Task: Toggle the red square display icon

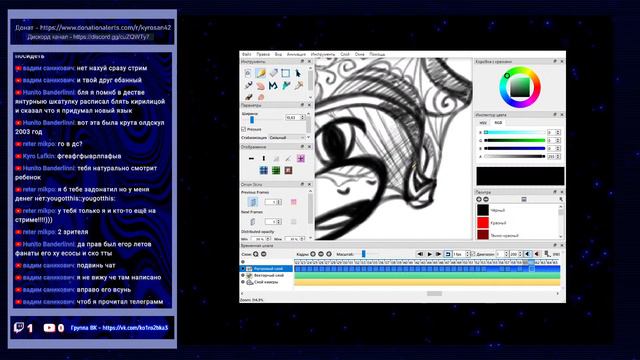Action: click(x=288, y=170)
